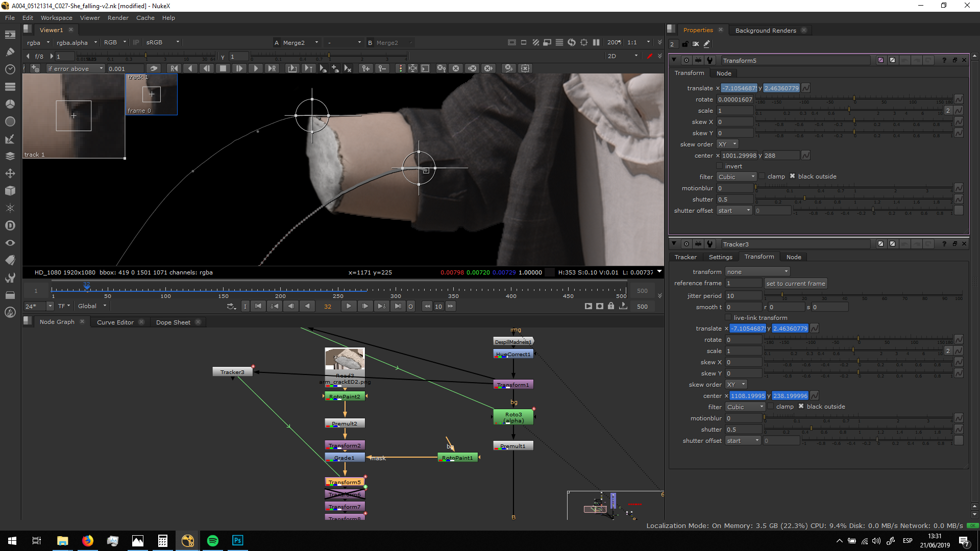Switch to the Curve Editor tab
Screen dimensions: 980x551
115,322
